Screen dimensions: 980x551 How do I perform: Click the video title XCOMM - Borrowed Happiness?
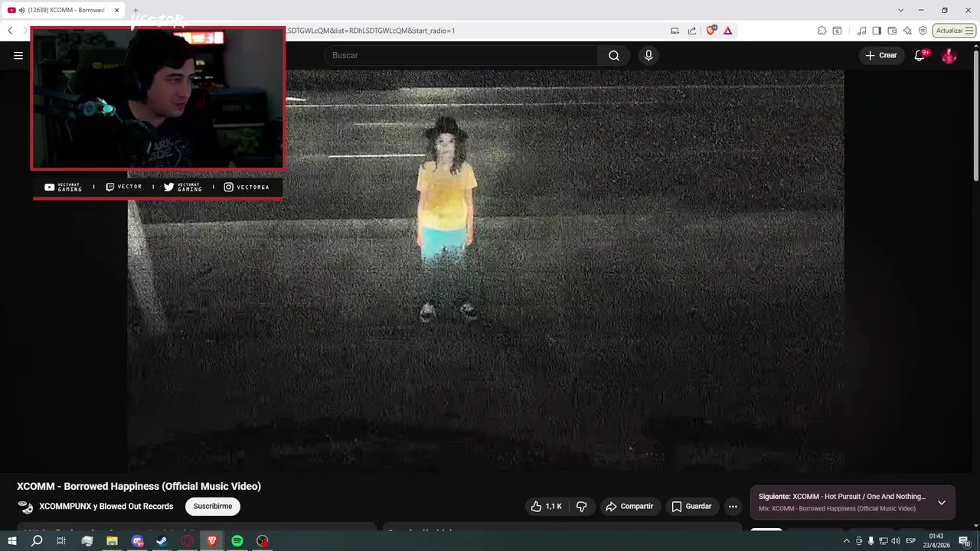click(139, 486)
